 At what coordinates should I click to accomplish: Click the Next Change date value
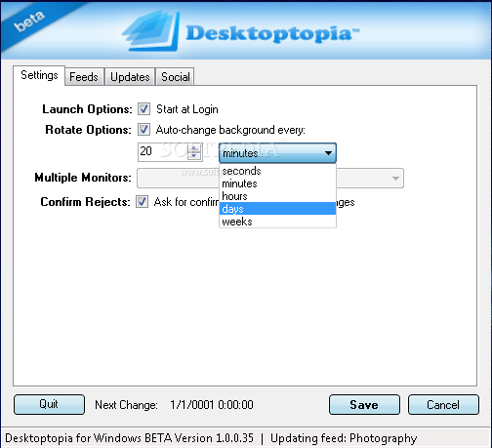tap(212, 405)
